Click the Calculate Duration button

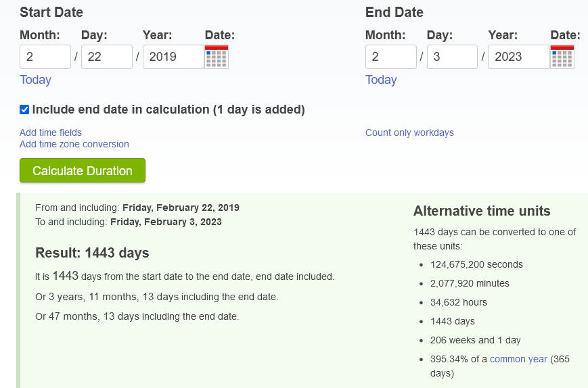click(x=83, y=170)
